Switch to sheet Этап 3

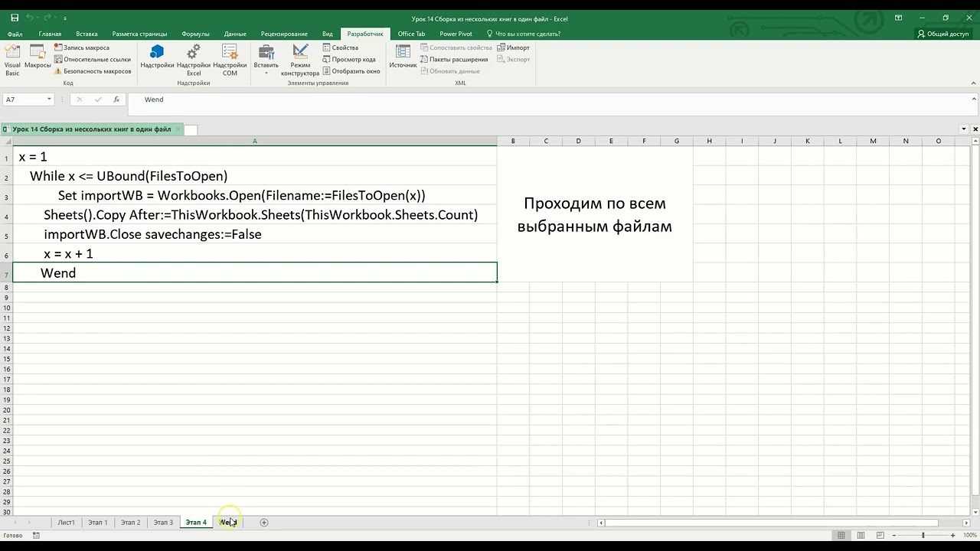[x=163, y=523]
